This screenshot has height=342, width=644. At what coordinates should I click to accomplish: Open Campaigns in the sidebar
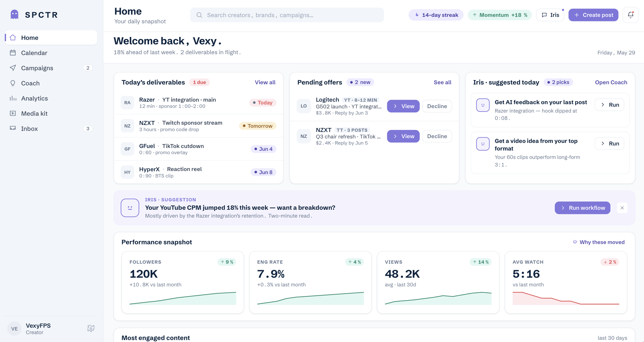pyautogui.click(x=51, y=68)
